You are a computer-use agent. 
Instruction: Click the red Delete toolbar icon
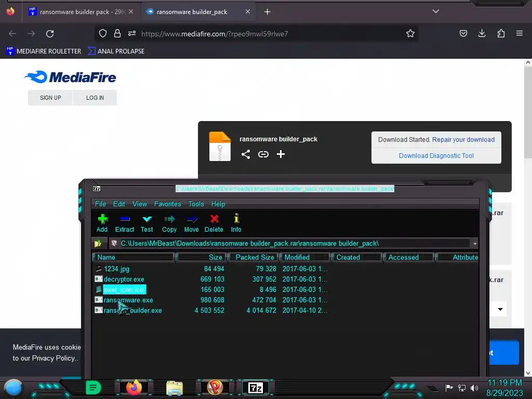[214, 219]
